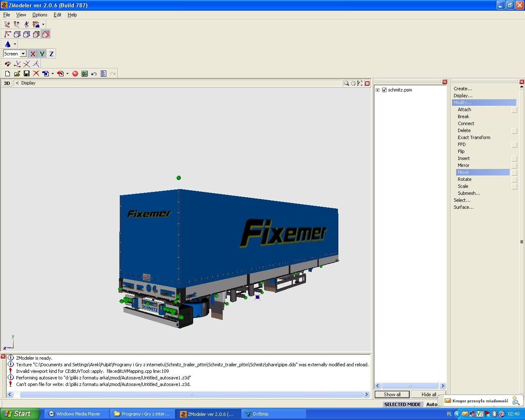Click the Windows Start button

click(x=20, y=414)
